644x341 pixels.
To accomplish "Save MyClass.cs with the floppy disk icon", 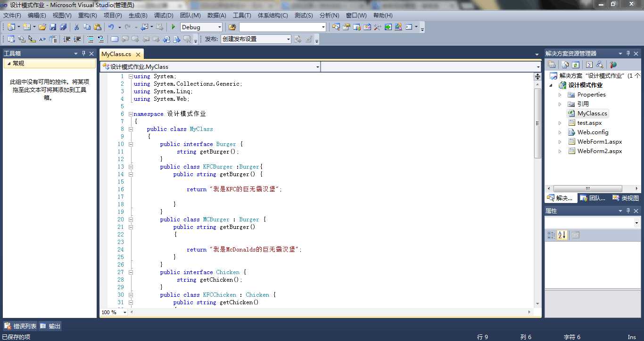I will pyautogui.click(x=53, y=27).
